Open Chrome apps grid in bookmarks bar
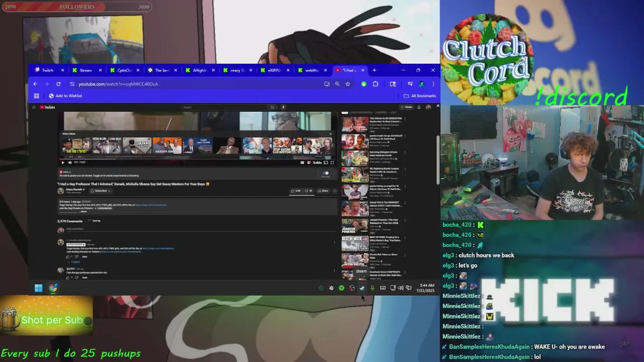 tap(36, 96)
